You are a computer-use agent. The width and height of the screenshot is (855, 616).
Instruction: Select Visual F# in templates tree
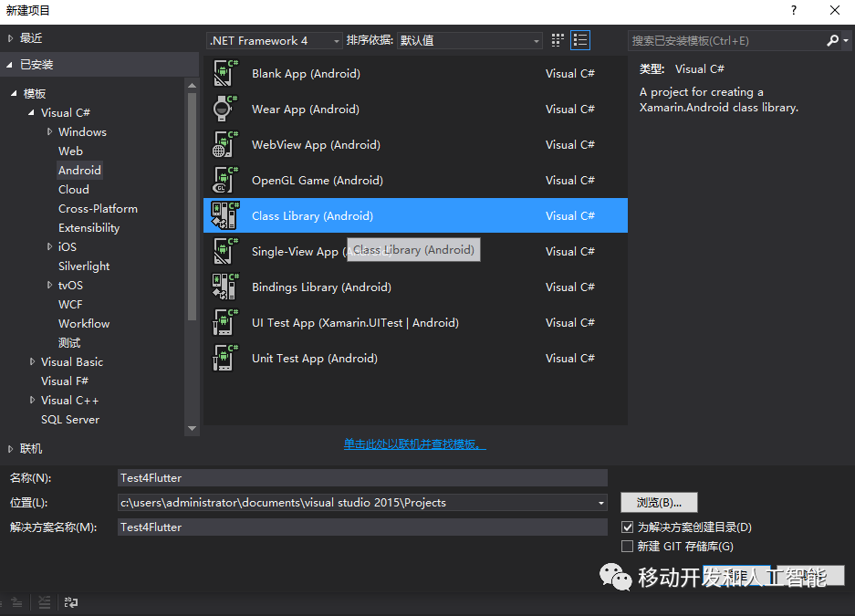(x=65, y=381)
